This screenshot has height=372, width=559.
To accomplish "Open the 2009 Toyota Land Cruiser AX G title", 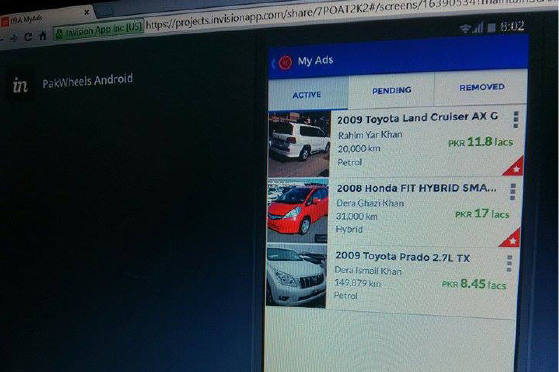I will pyautogui.click(x=417, y=118).
